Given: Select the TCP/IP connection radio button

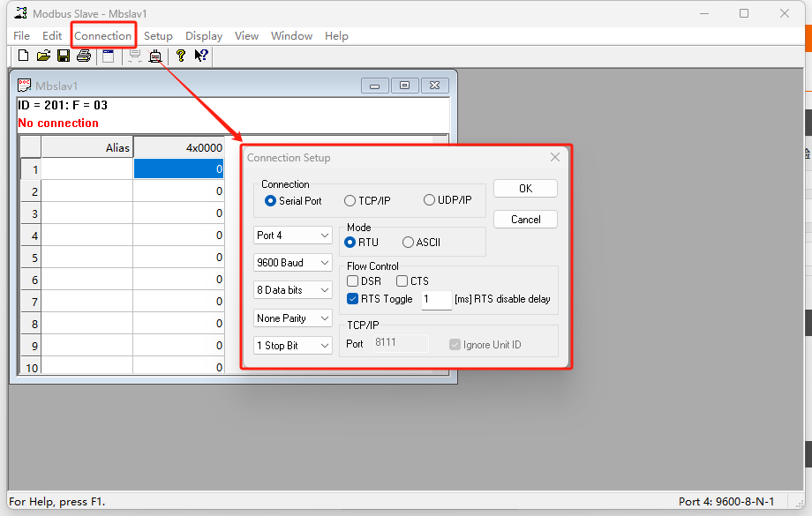Looking at the screenshot, I should [x=350, y=201].
